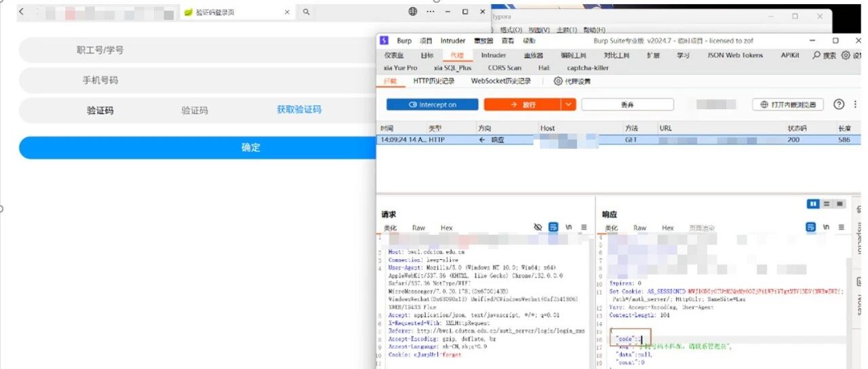The image size is (868, 369).
Task: Select Raw view in request panel
Action: pos(419,228)
